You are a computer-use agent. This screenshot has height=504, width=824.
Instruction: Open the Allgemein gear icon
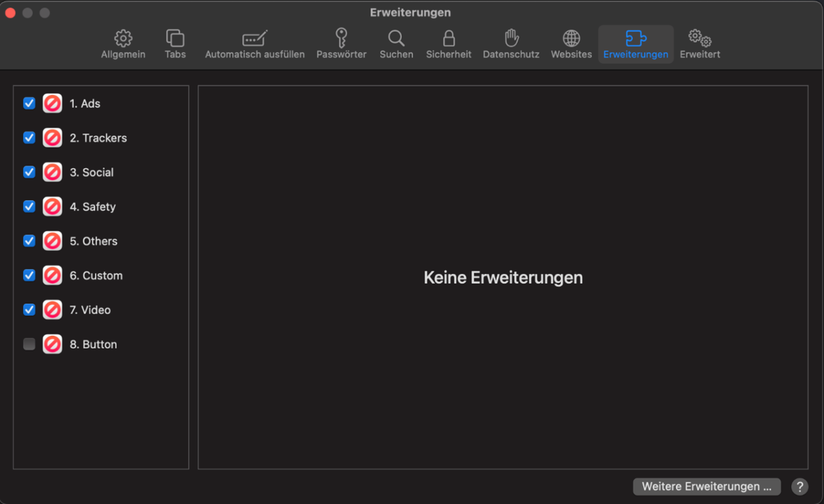tap(123, 38)
